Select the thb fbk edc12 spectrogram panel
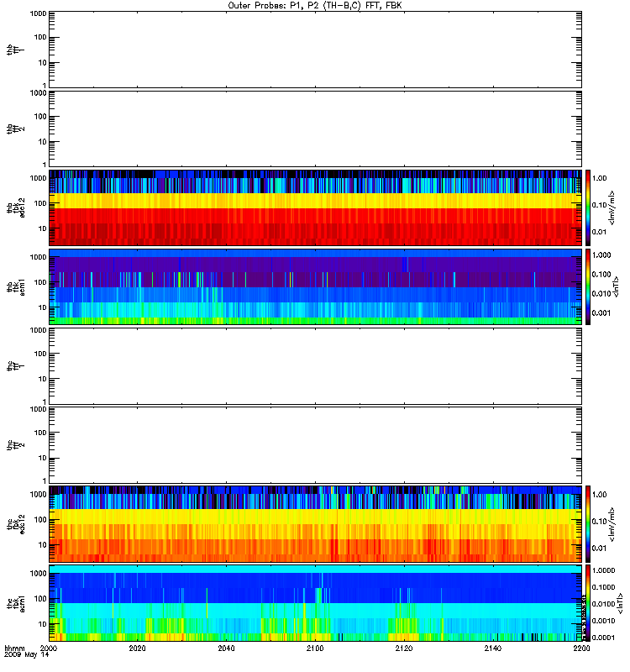630x672 pixels. [x=316, y=207]
